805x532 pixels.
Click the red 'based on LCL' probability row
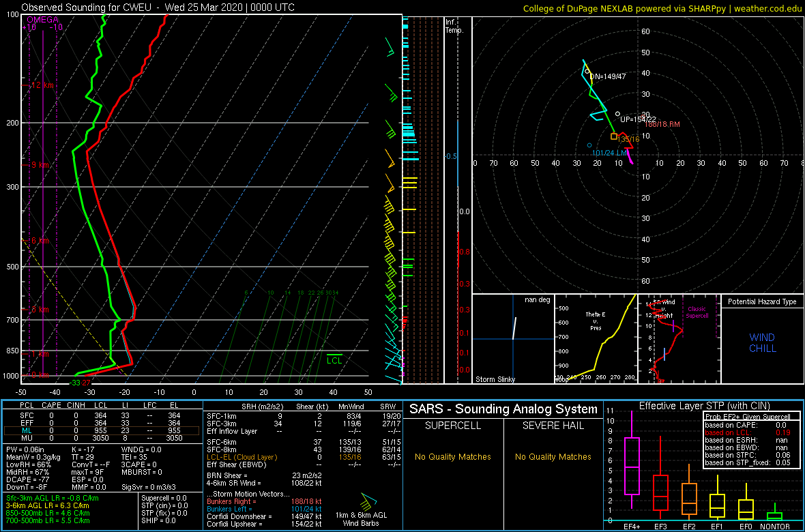click(x=749, y=432)
